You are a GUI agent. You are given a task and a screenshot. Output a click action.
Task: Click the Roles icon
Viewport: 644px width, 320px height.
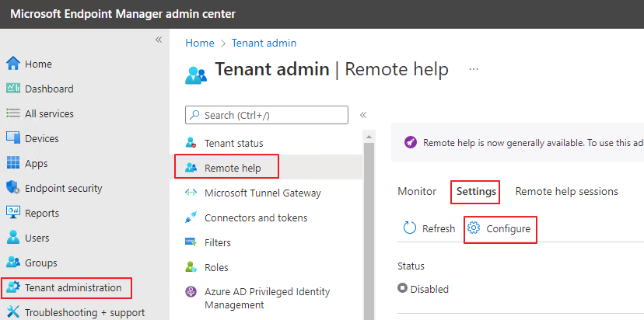click(191, 267)
